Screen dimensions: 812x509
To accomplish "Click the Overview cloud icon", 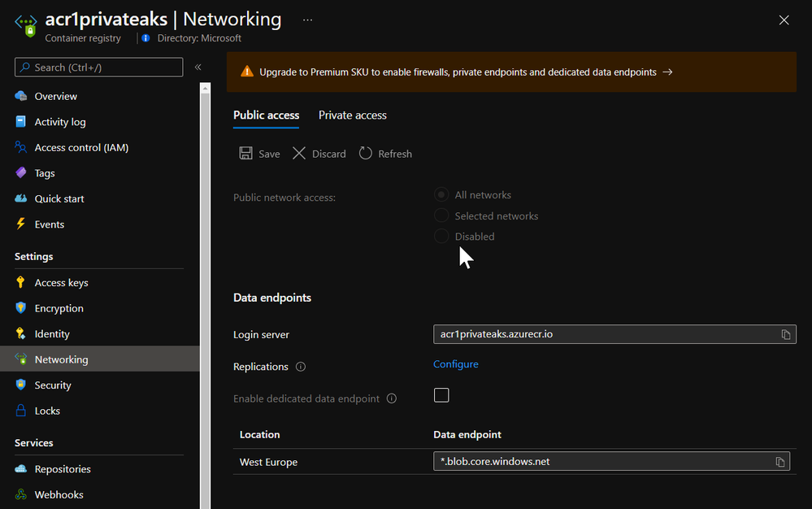I will [x=20, y=96].
